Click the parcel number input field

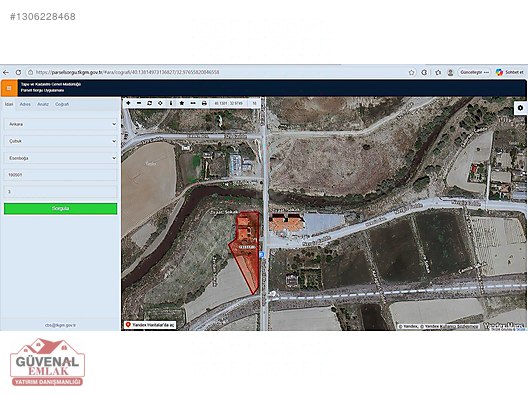(61, 192)
